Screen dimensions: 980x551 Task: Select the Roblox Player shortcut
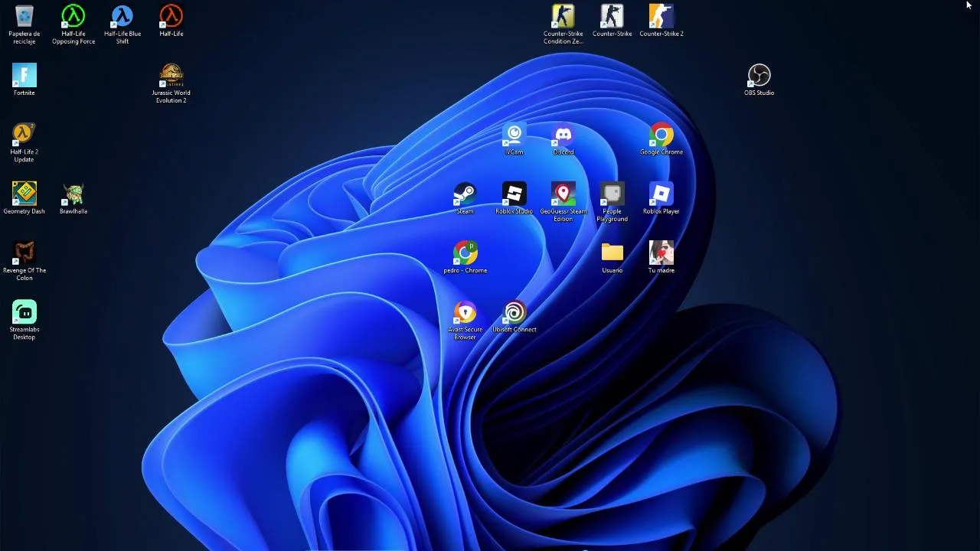661,194
